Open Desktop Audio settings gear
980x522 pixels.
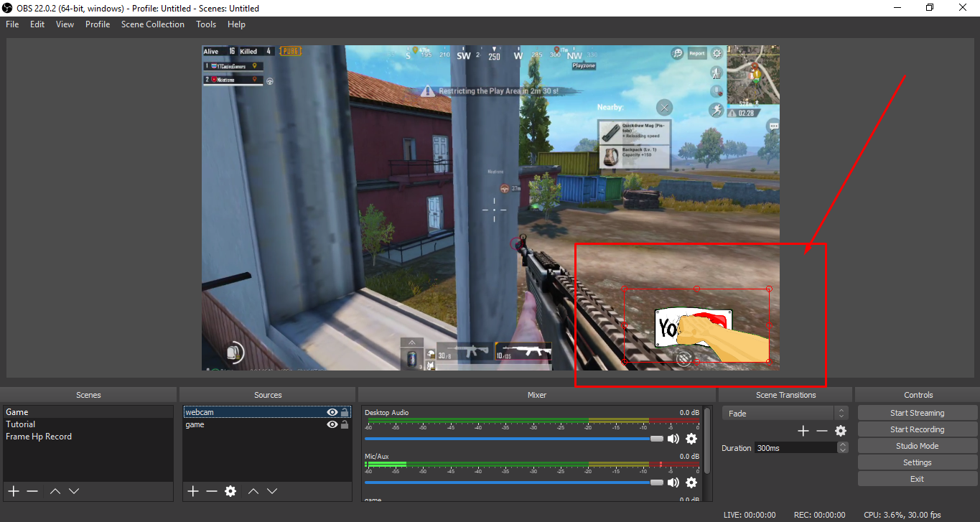[x=691, y=439]
